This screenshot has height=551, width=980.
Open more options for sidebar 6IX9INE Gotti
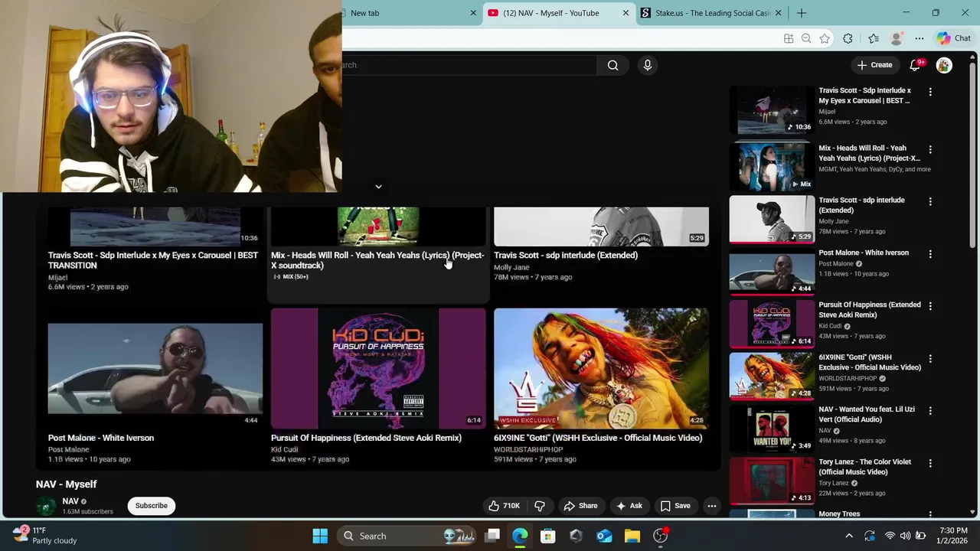pos(930,358)
